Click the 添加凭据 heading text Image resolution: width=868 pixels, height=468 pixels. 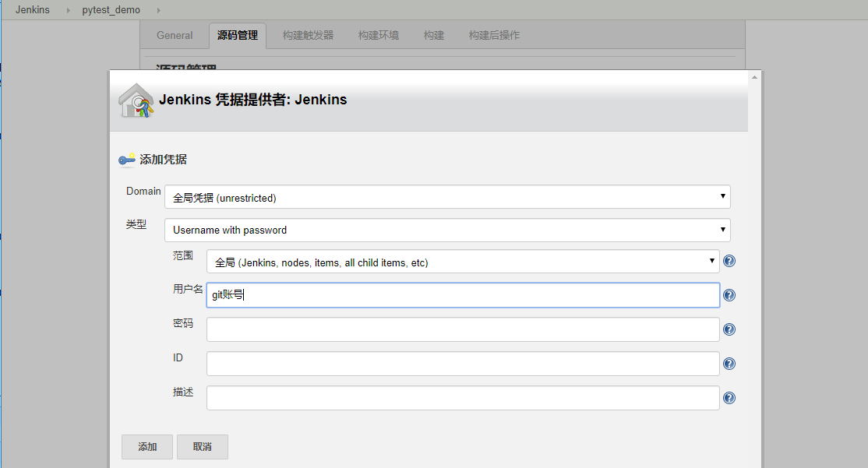click(x=164, y=160)
